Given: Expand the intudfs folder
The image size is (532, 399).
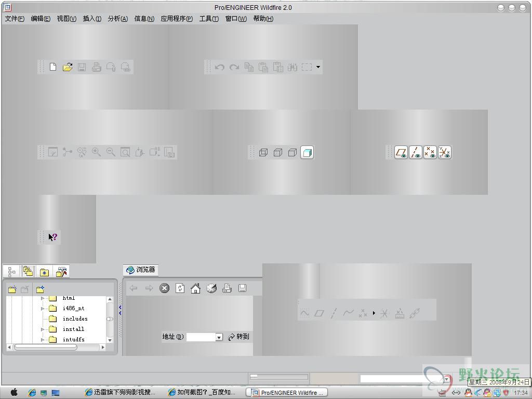Looking at the screenshot, I should pyautogui.click(x=43, y=339).
